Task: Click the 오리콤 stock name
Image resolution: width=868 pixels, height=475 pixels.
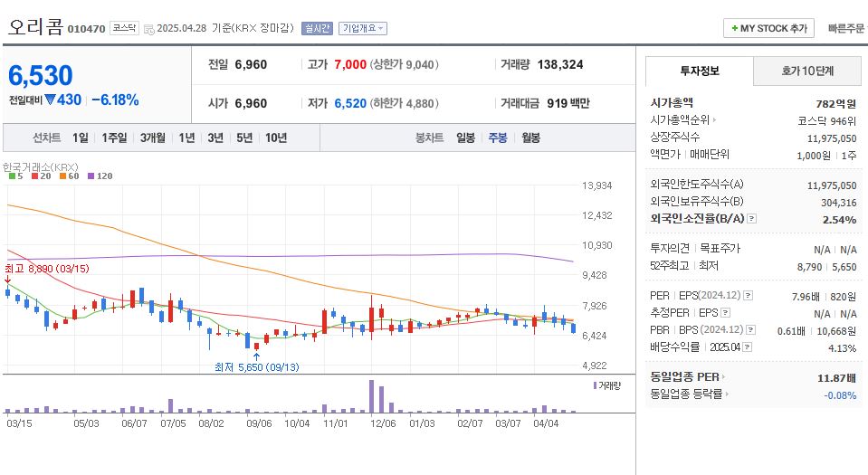Action: (x=35, y=26)
